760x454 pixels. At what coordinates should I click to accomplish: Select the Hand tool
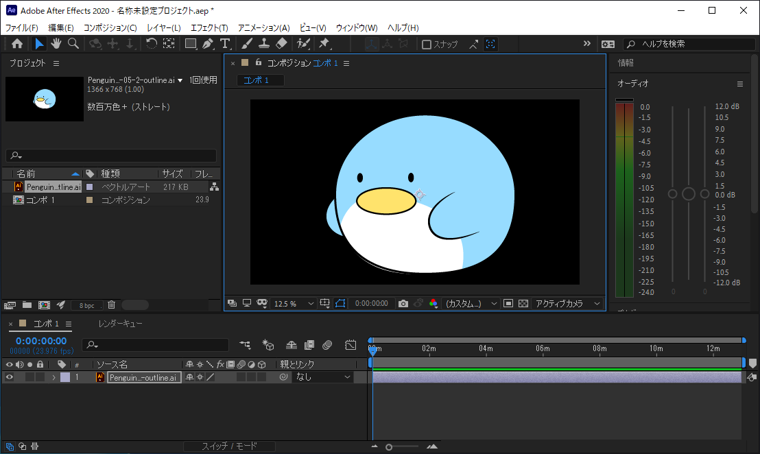56,44
